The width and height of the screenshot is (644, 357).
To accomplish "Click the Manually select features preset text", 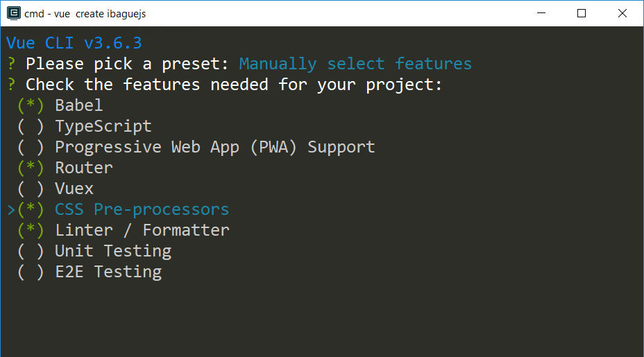I will pos(355,64).
